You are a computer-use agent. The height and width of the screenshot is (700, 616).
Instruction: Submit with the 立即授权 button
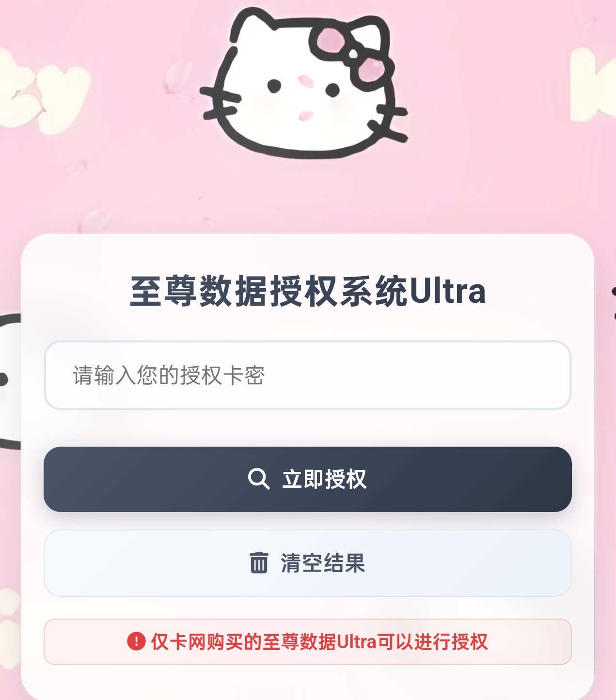pos(308,479)
